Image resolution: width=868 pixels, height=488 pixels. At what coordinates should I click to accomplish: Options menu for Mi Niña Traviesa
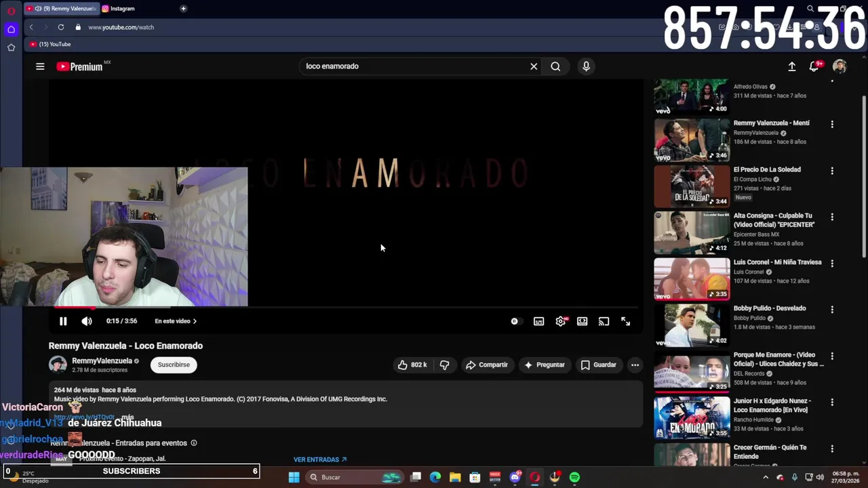click(x=832, y=263)
